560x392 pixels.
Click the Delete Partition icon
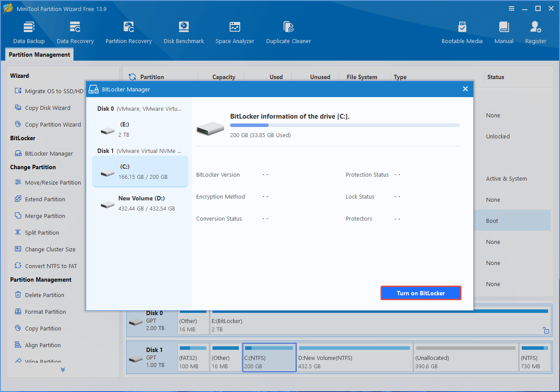(18, 295)
